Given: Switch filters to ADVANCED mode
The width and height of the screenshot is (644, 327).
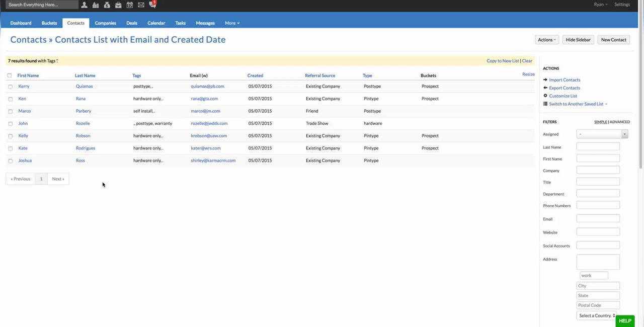Looking at the screenshot, I should pyautogui.click(x=620, y=122).
